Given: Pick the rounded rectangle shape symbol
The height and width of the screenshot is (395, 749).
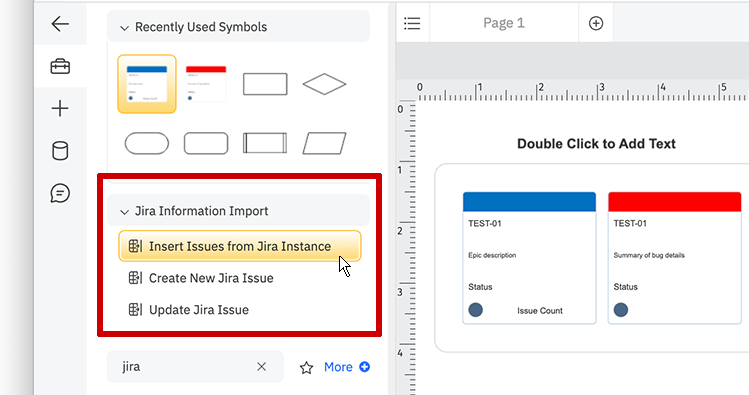Looking at the screenshot, I should [206, 143].
